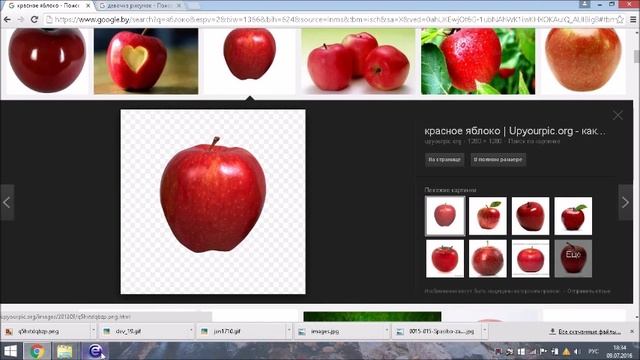Screen dimensions: 640x360
Task: Open the dark glossy apple thumbnail in top row
Action: [47, 60]
